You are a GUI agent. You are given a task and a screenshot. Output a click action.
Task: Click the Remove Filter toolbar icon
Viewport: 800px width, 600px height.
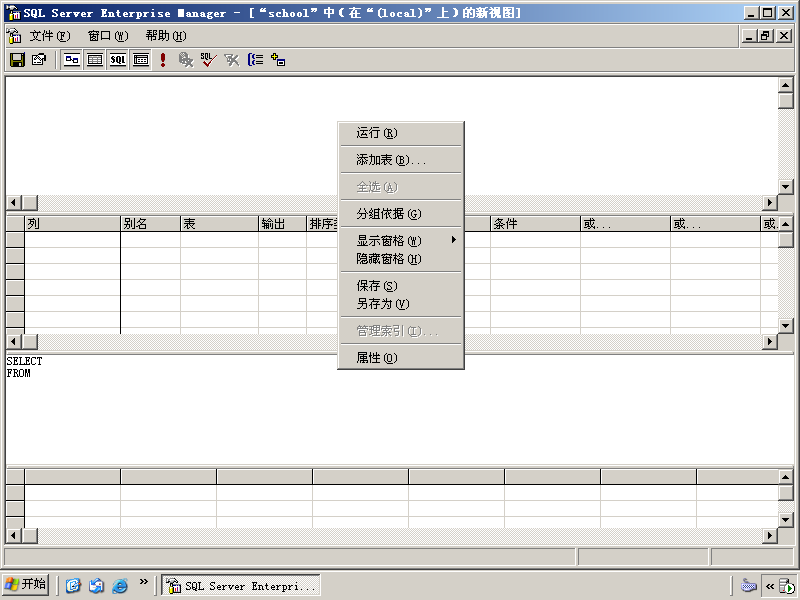(x=232, y=60)
